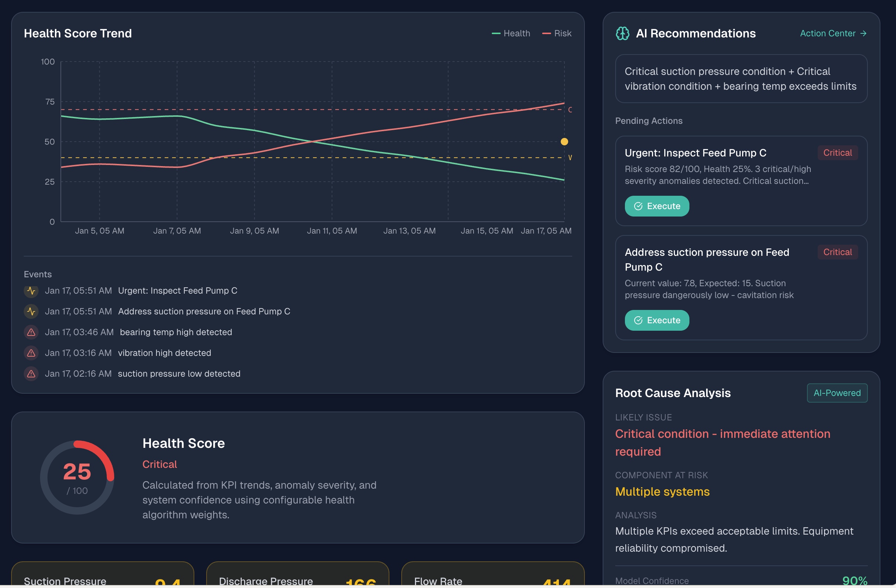Screen dimensions: 896x588
Task: Click the activity icon beside the Urgent Inspect event
Action: coord(31,291)
